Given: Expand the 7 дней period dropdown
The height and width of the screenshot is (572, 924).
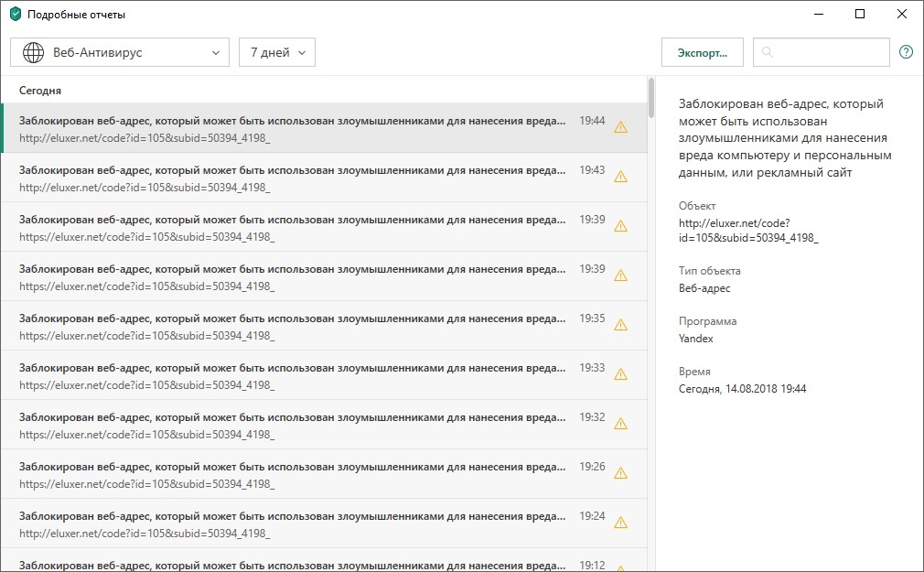Looking at the screenshot, I should 277,52.
